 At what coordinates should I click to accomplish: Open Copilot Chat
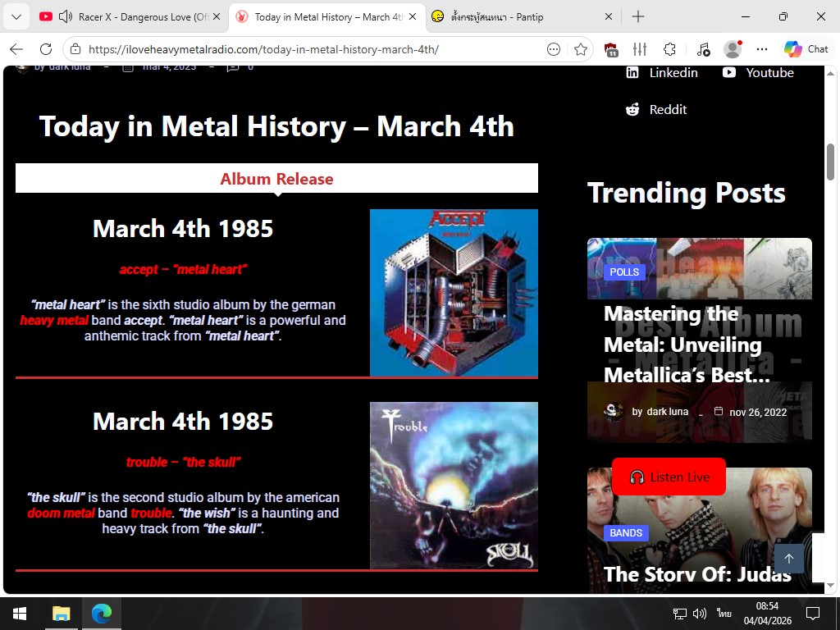coord(806,49)
